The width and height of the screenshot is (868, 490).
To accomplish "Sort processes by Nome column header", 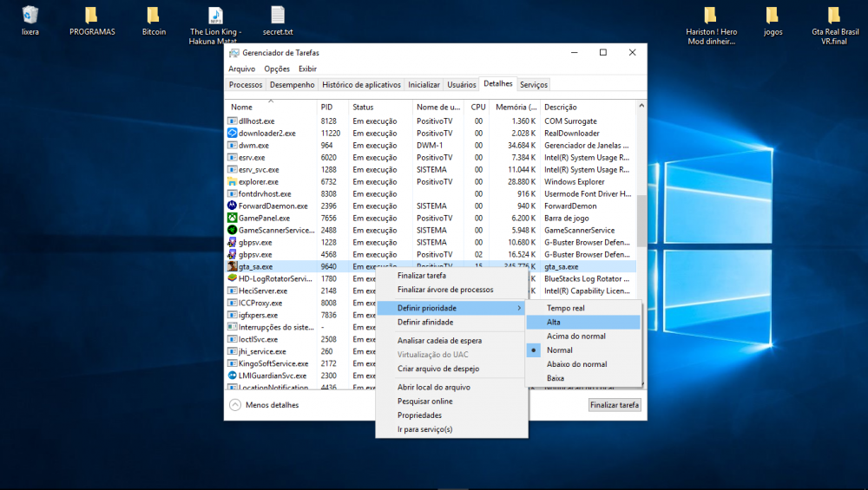I will tap(242, 107).
